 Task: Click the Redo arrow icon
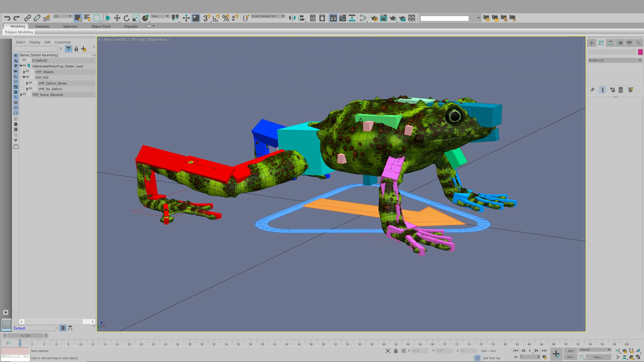[x=17, y=18]
